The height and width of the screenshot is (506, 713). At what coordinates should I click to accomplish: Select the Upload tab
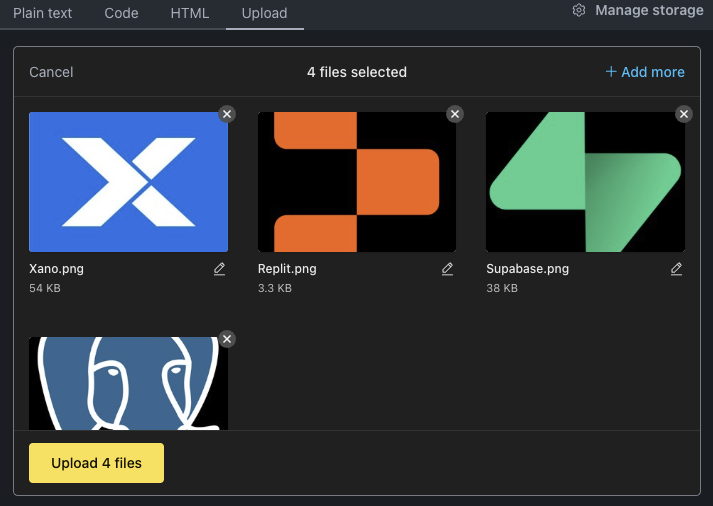tap(265, 13)
